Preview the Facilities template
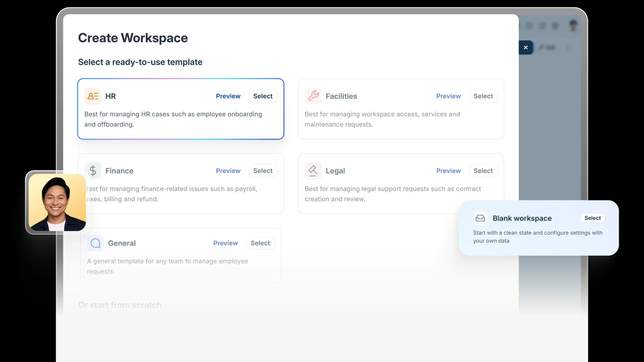This screenshot has width=644, height=362. coord(448,96)
